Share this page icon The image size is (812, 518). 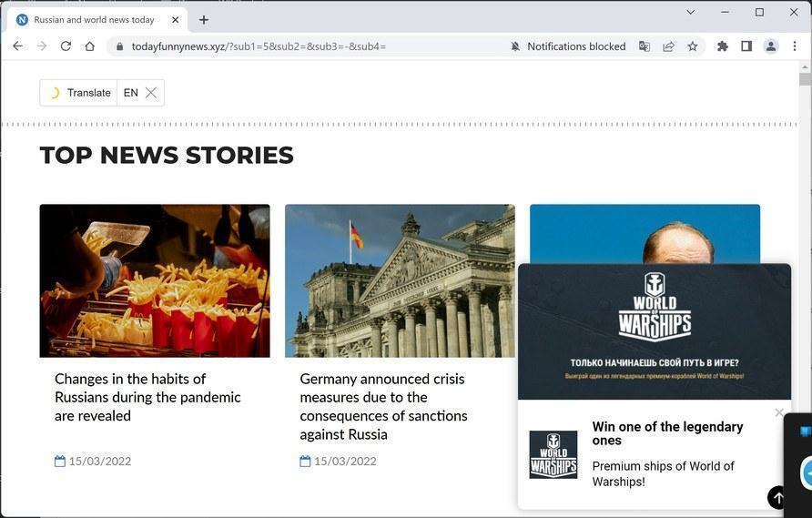[668, 46]
